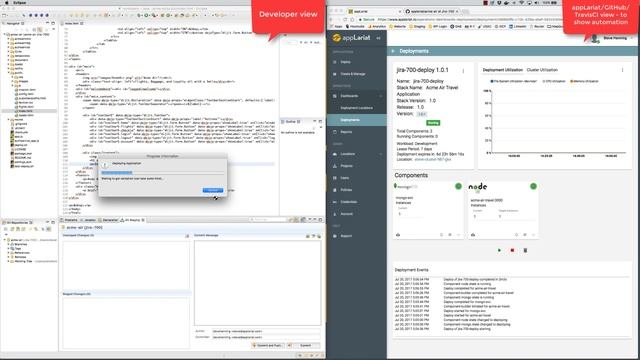Click the mongo component green status circle
The image size is (640, 360).
point(458,186)
